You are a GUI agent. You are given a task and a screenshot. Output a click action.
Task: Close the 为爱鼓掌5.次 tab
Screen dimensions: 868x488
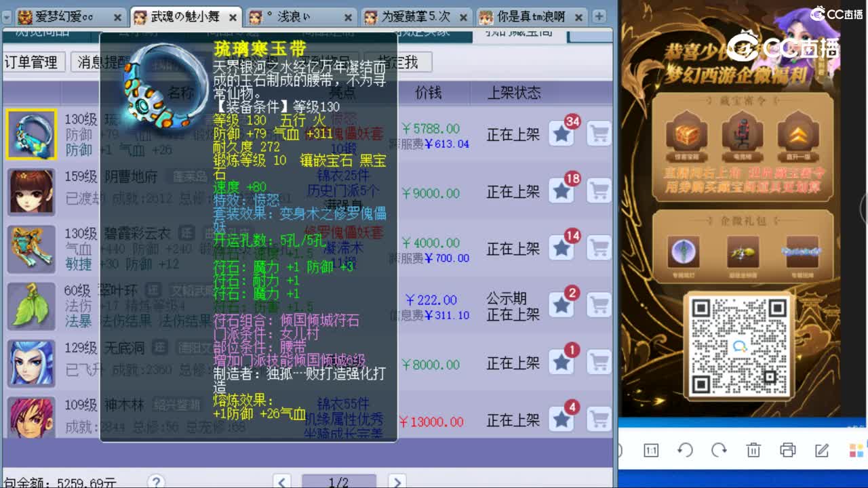(464, 18)
